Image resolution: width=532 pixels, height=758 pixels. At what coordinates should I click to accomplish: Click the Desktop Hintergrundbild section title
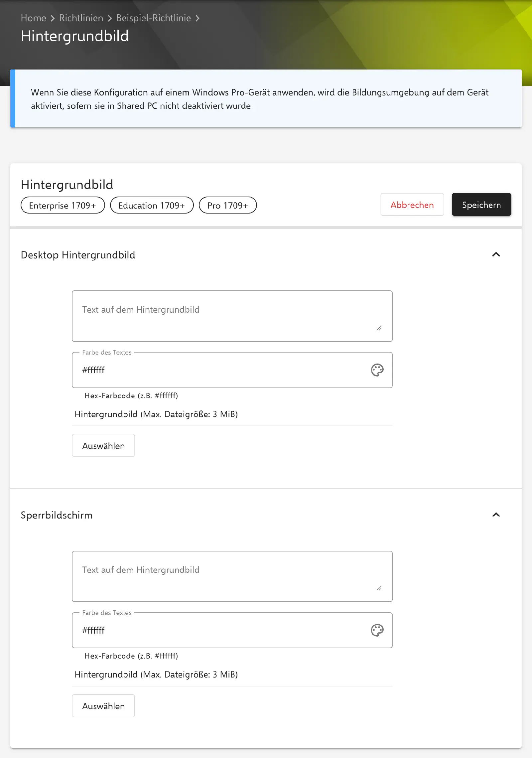[x=78, y=255]
